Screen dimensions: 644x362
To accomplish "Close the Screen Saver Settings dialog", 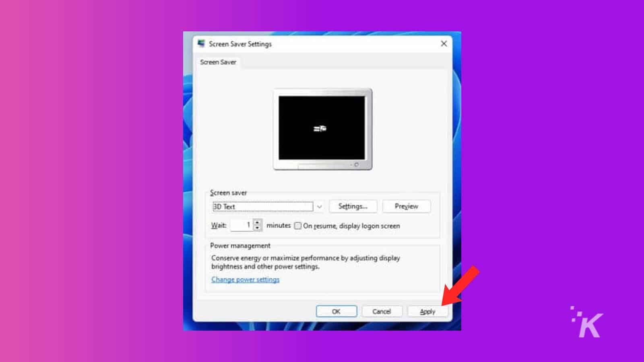I will tap(444, 44).
